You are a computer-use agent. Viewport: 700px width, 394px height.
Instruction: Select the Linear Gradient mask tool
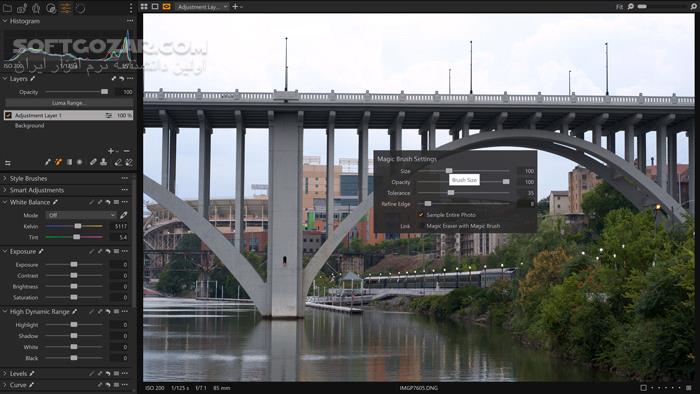point(69,162)
